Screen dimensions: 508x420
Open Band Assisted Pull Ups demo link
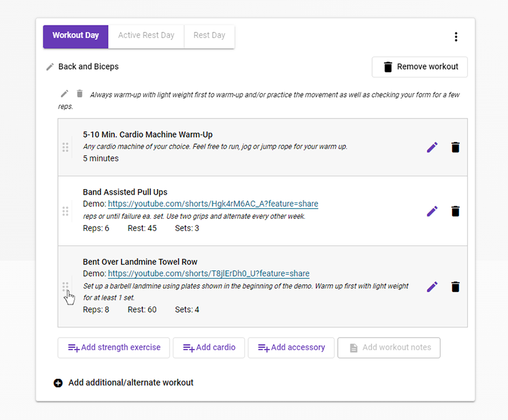point(213,204)
